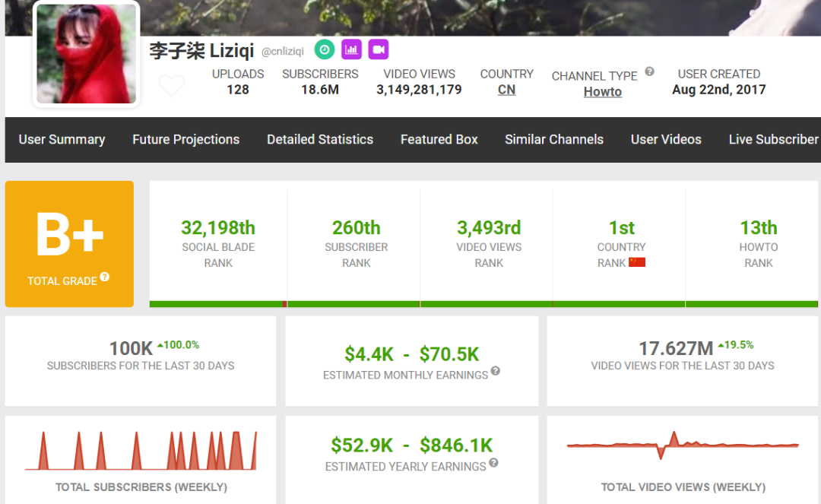
Task: Click the $52.9K - $846.1K yearly earnings
Action: pos(411,446)
